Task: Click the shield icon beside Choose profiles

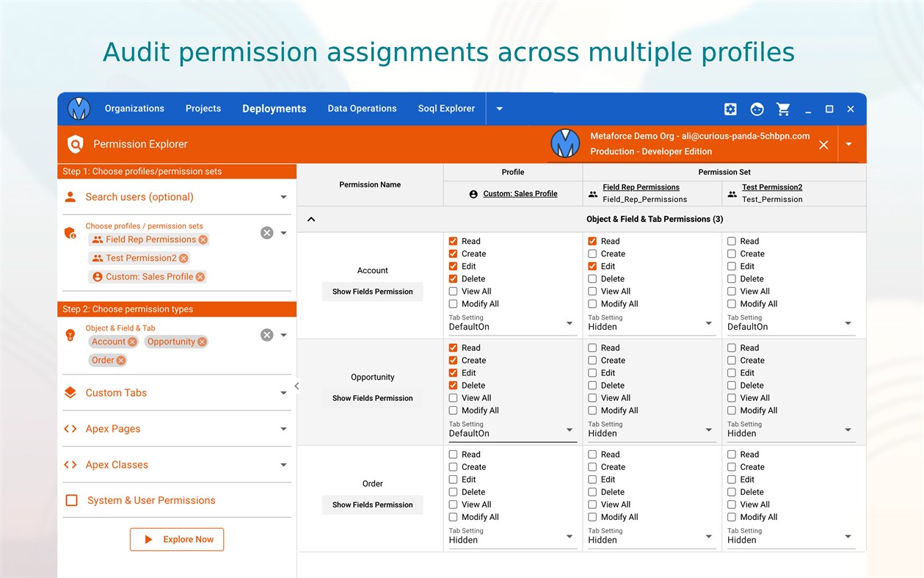Action: tap(70, 233)
